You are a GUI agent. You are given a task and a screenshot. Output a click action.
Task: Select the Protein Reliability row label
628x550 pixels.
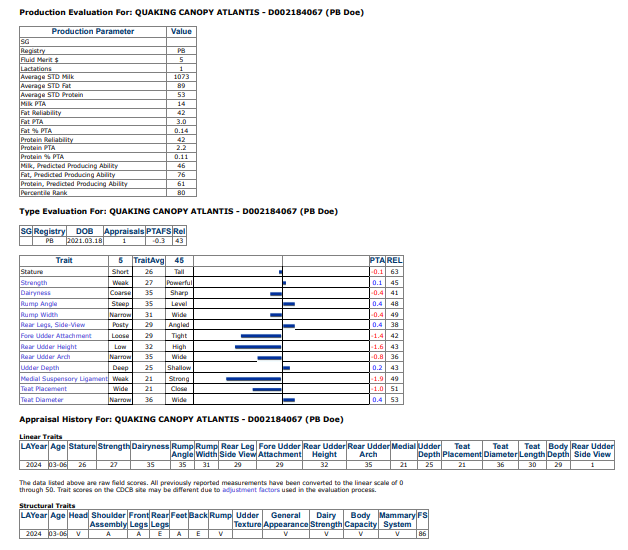pyautogui.click(x=47, y=140)
